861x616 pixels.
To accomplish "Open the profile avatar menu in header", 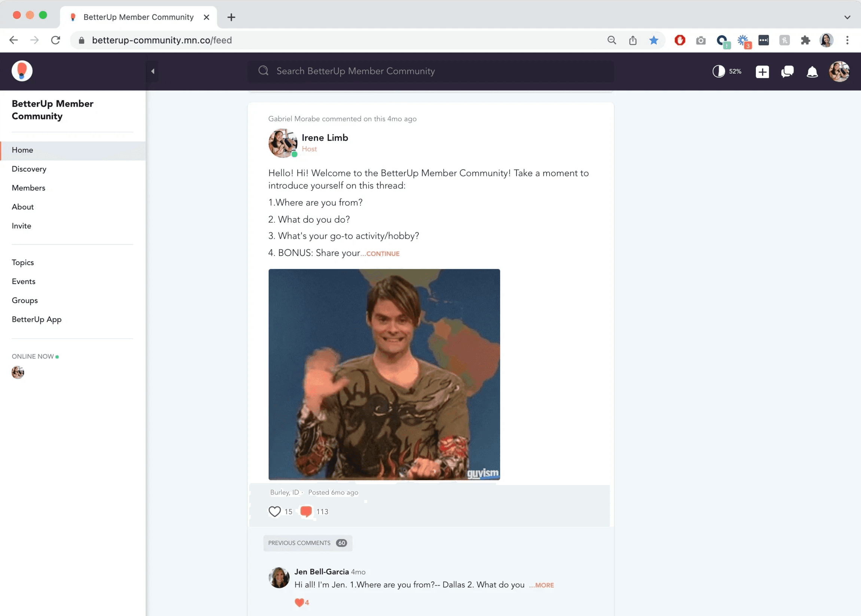I will pos(839,71).
